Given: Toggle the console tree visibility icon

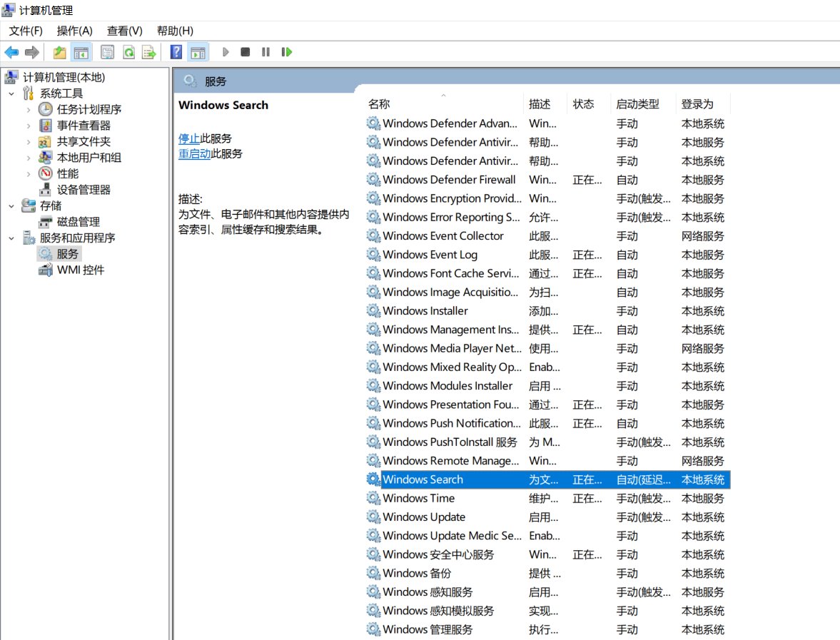Looking at the screenshot, I should pyautogui.click(x=81, y=51).
